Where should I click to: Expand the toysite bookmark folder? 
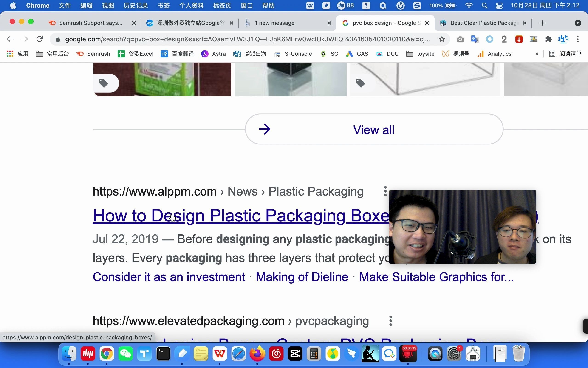[420, 54]
